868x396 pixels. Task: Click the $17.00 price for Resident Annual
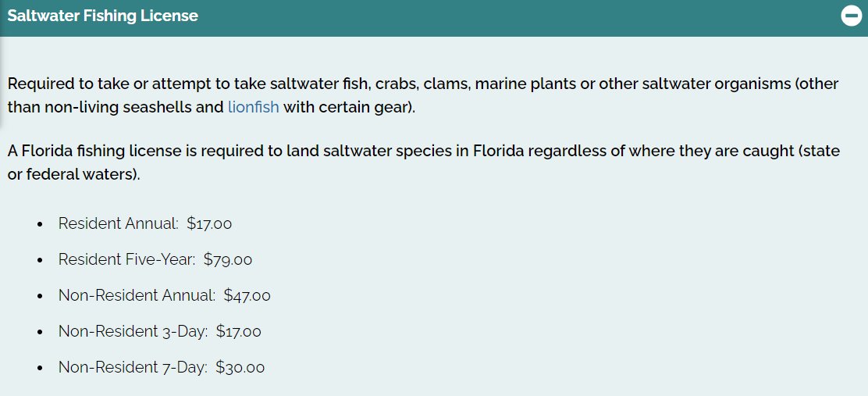pos(209,223)
